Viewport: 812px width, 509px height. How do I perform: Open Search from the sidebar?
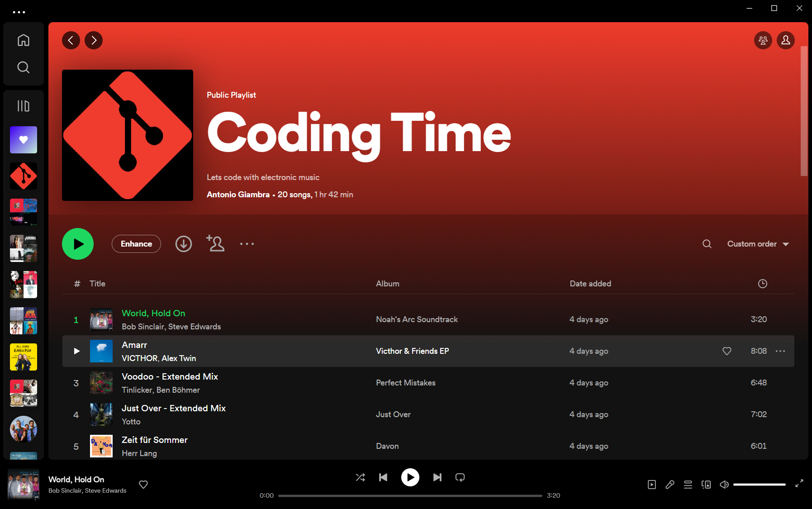pyautogui.click(x=24, y=67)
